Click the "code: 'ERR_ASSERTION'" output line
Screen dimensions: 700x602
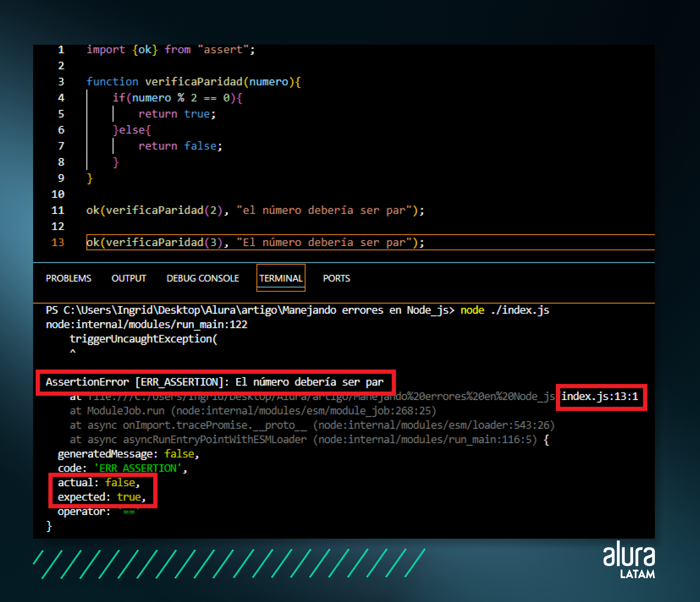pyautogui.click(x=122, y=468)
